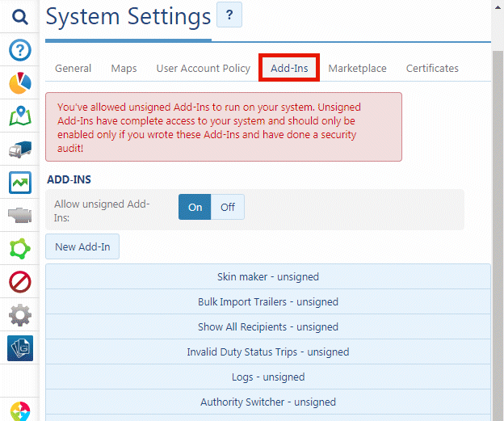
Task: Open the Map icon in sidebar
Action: [x=20, y=117]
